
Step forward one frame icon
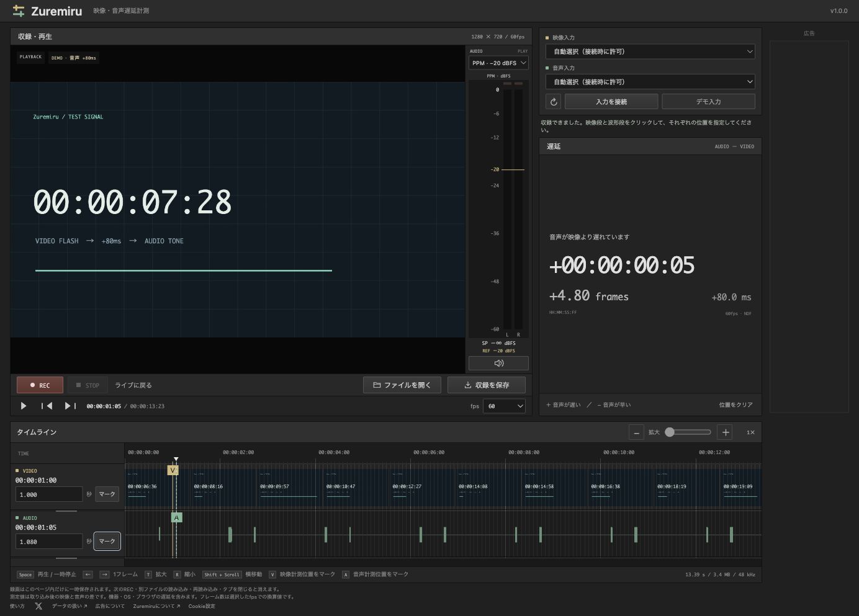click(x=70, y=406)
